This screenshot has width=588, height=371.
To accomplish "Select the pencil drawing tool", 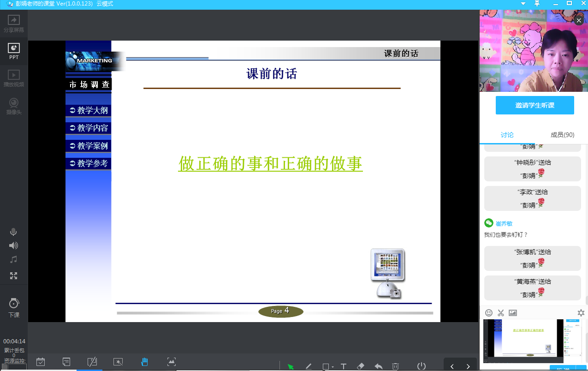I will point(309,366).
